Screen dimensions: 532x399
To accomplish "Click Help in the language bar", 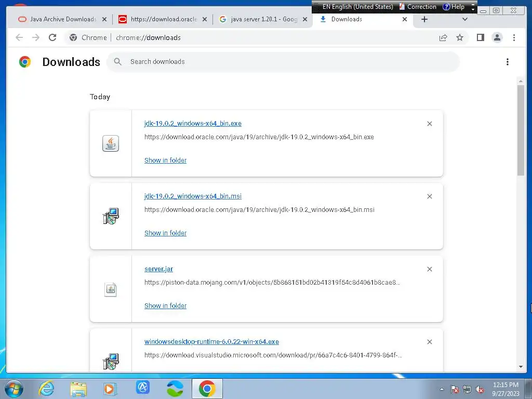I will (x=454, y=7).
